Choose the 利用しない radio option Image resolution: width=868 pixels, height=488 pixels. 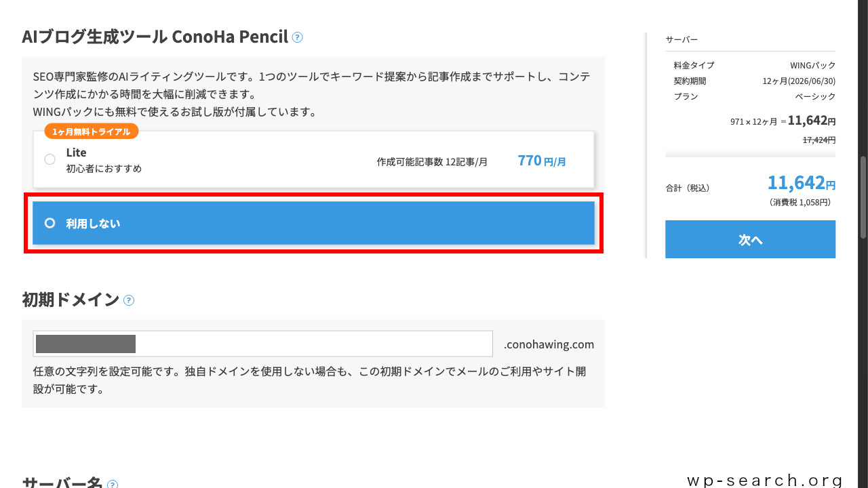tap(50, 223)
